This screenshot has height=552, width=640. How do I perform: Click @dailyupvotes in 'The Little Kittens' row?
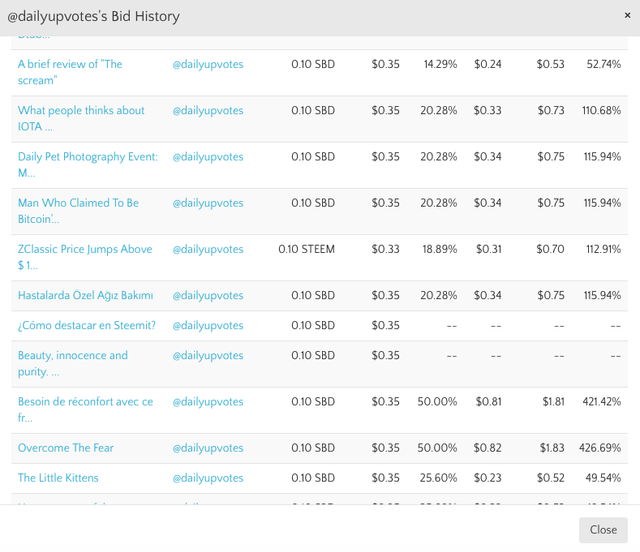pos(208,478)
